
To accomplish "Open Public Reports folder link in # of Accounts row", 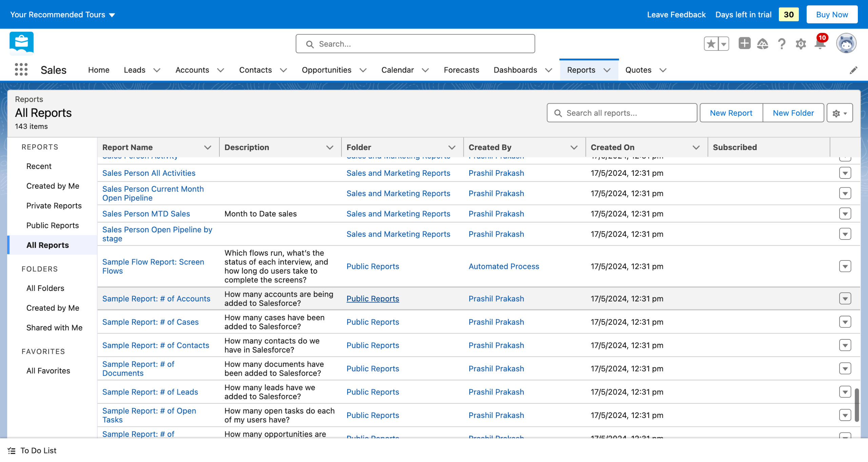I will [373, 298].
